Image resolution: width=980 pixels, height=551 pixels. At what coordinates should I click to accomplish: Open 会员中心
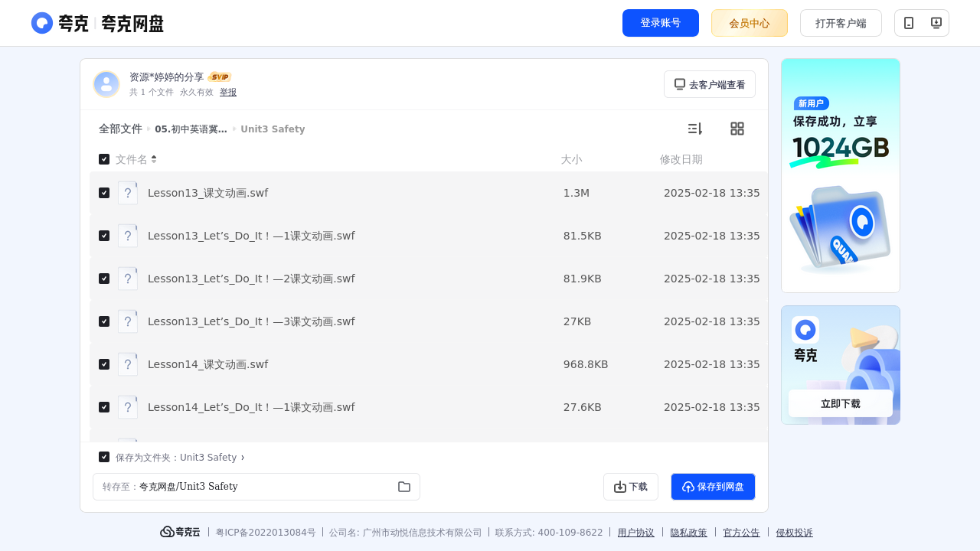(x=750, y=23)
